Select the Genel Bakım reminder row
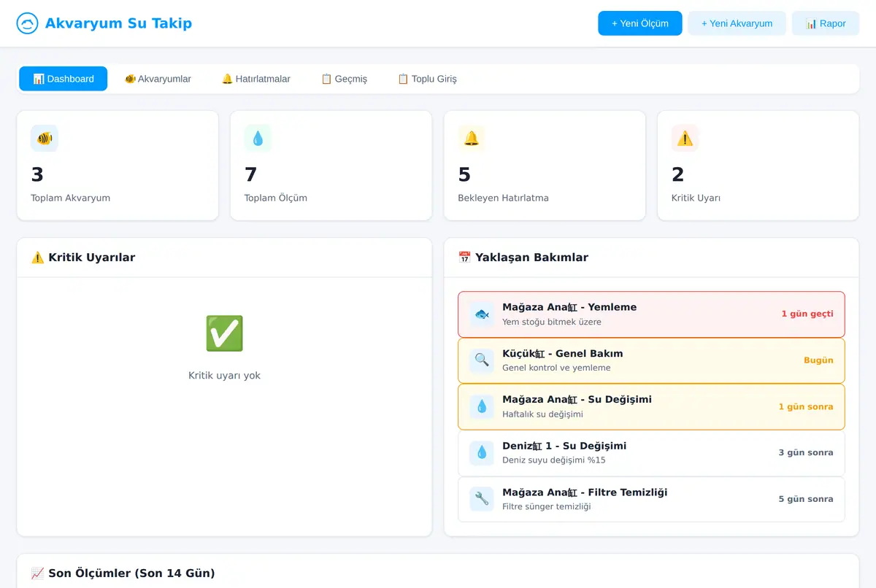 tap(651, 360)
